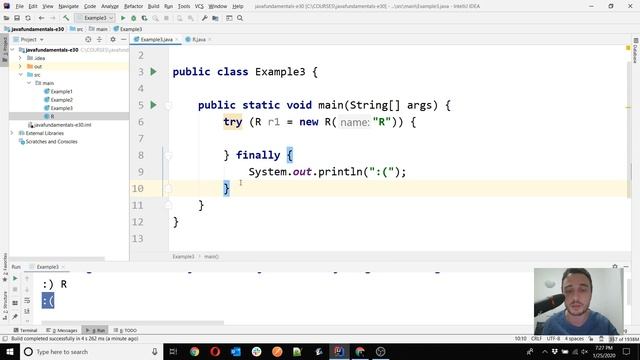Open the Terminal tool window tab
The height and width of the screenshot is (360, 640).
click(x=25, y=330)
